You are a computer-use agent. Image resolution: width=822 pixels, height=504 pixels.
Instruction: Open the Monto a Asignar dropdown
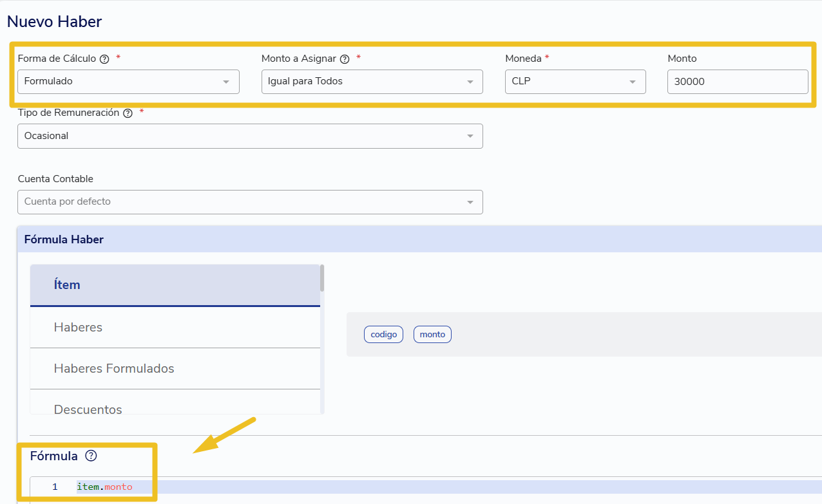(x=372, y=82)
